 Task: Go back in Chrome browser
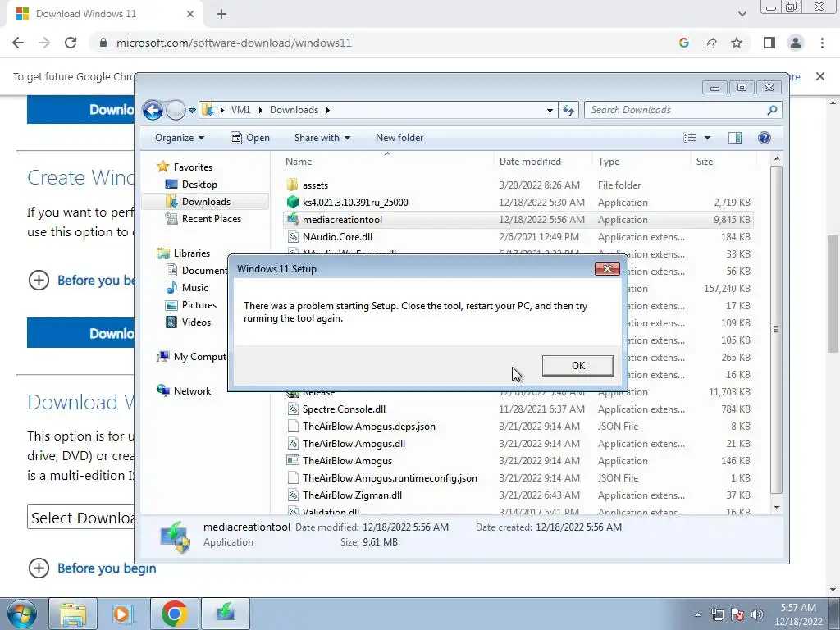18,43
